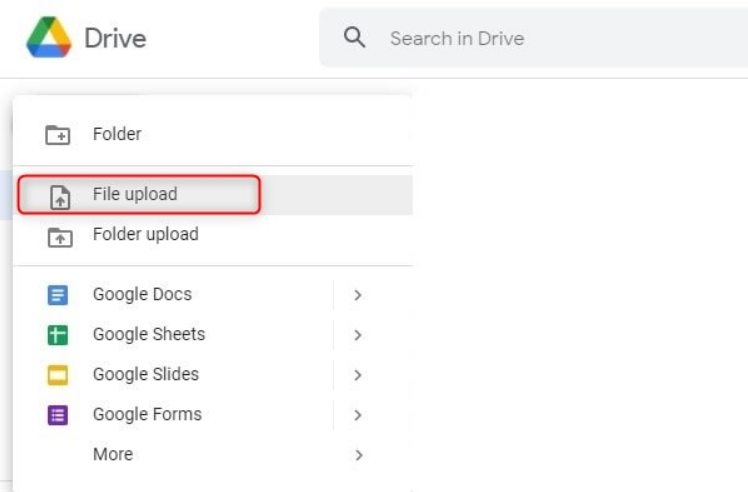Expand the Google Docs submenu arrow
The image size is (748, 492).
[357, 295]
